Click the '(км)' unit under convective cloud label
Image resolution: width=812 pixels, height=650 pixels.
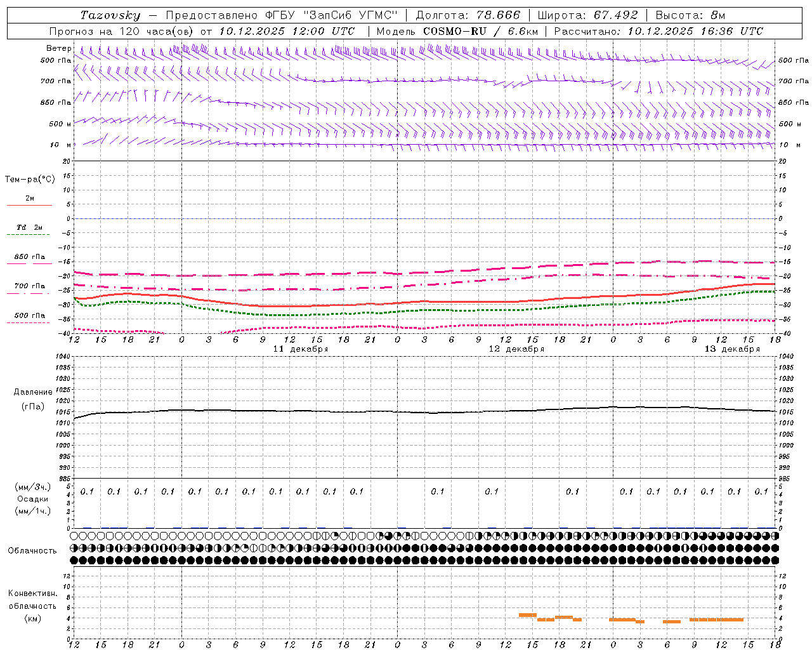pos(33,618)
